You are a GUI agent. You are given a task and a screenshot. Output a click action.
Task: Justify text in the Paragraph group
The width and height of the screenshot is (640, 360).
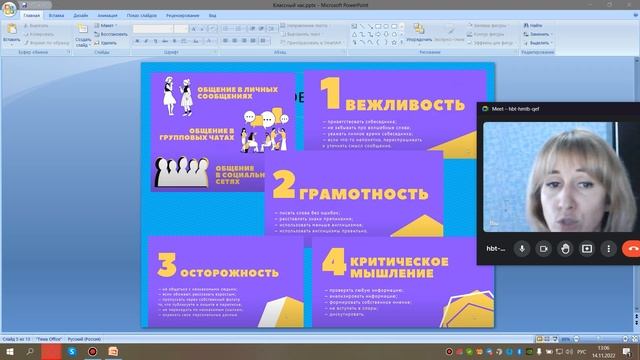pyautogui.click(x=253, y=41)
